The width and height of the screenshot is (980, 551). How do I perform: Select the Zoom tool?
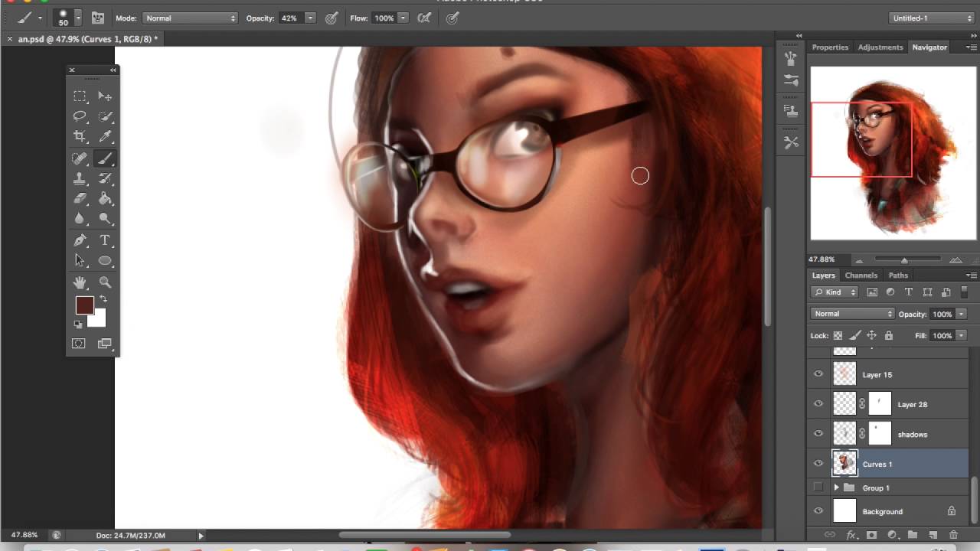[105, 282]
